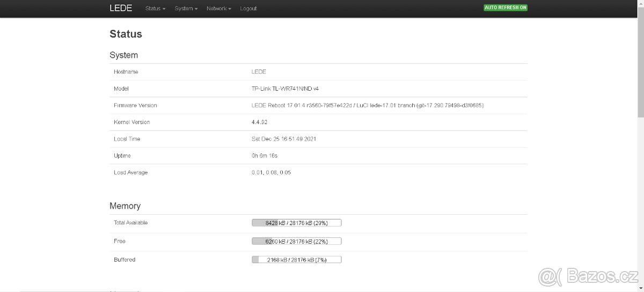Viewport: 644px width, 292px height.
Task: Open the Status dropdown menu
Action: click(155, 9)
